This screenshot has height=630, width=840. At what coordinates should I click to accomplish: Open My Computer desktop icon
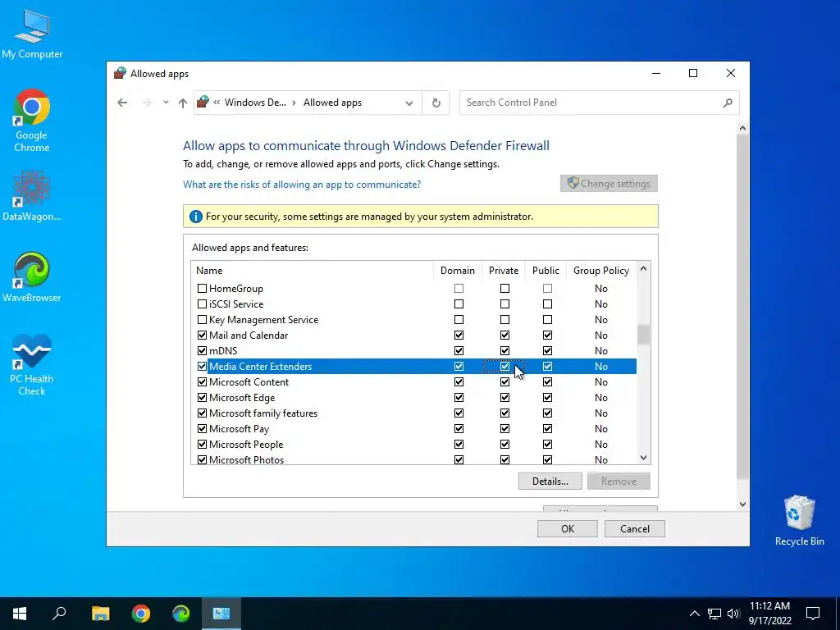point(32,34)
